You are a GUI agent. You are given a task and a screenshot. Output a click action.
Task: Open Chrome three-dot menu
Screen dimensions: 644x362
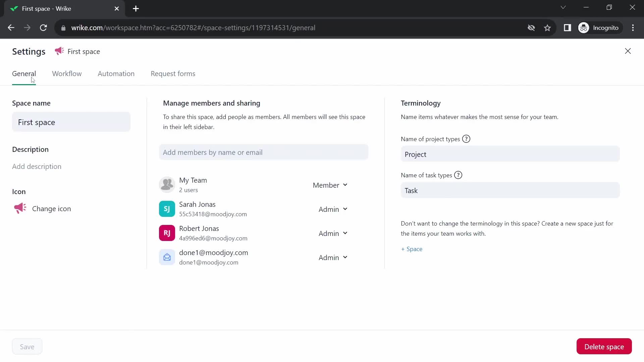coord(633,28)
